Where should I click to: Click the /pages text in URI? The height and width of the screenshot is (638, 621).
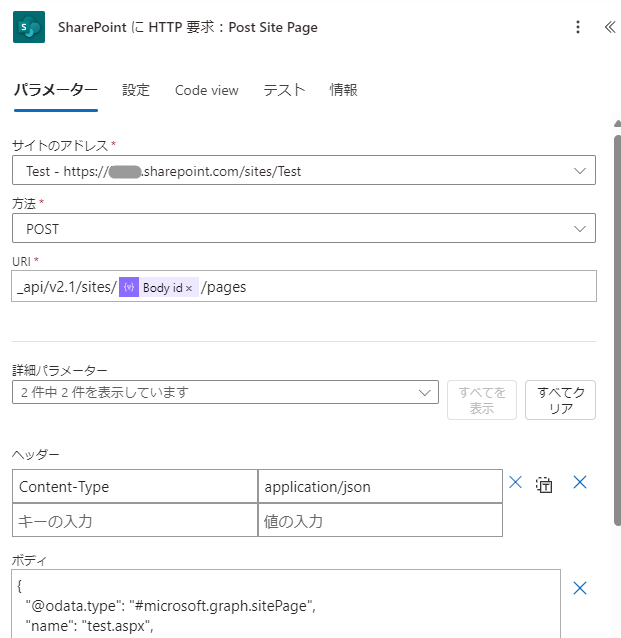[x=224, y=287]
